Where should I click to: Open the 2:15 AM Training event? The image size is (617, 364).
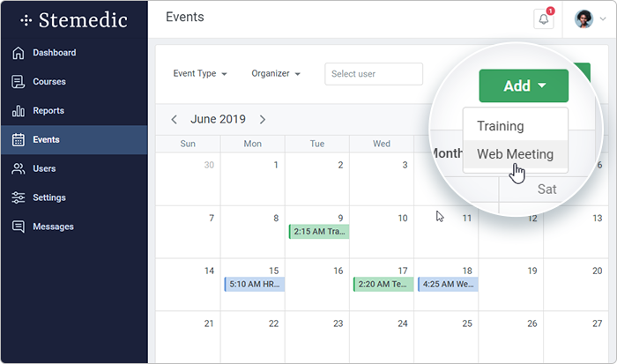coord(319,232)
